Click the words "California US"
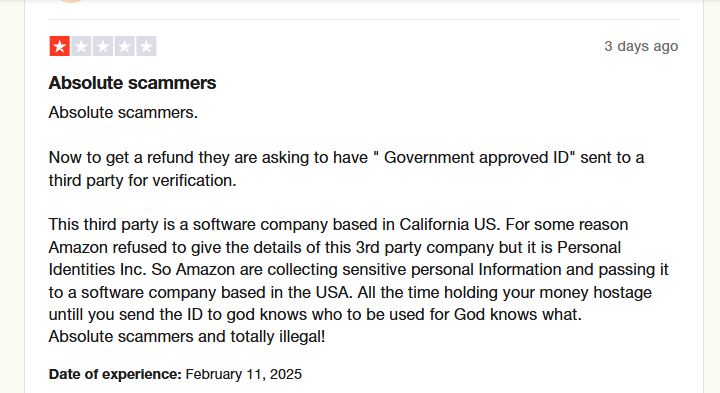This screenshot has height=393, width=720. click(x=448, y=225)
